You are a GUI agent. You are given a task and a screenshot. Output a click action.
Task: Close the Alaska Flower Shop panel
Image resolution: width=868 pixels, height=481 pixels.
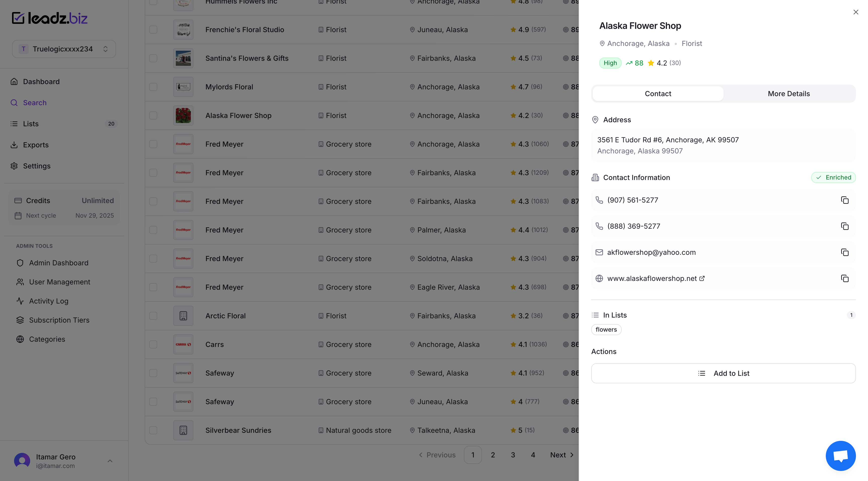[x=855, y=12]
